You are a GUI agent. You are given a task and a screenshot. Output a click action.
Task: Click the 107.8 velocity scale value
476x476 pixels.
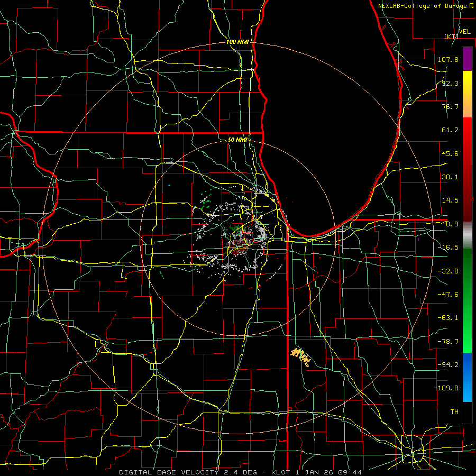[448, 59]
